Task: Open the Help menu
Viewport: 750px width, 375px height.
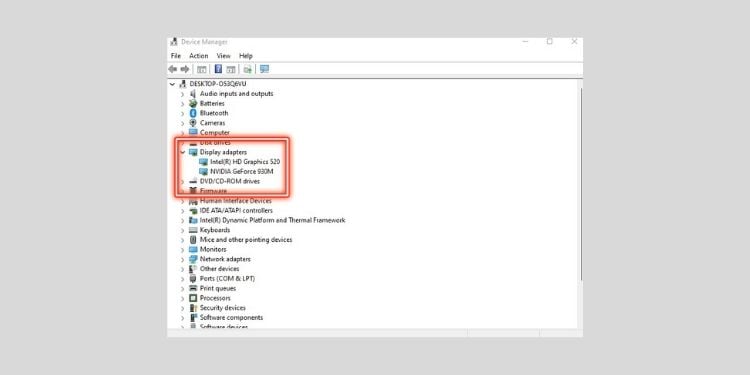Action: click(x=246, y=56)
